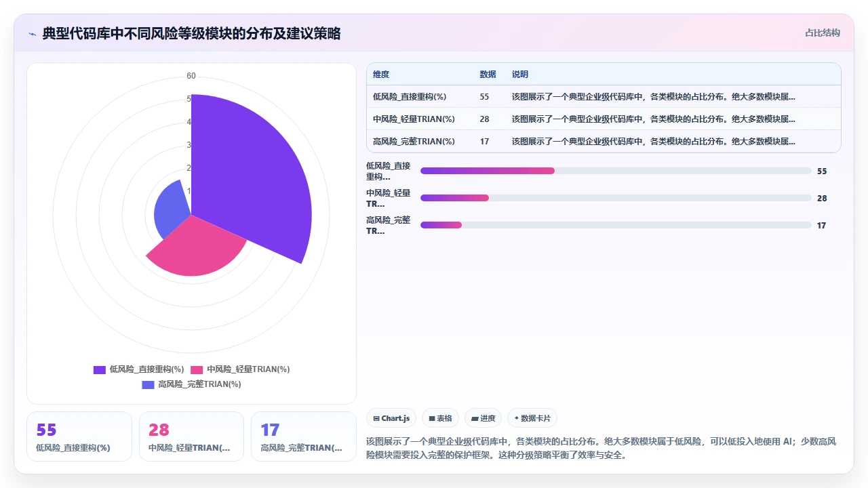Click the description text in the 中风险 row

[654, 119]
